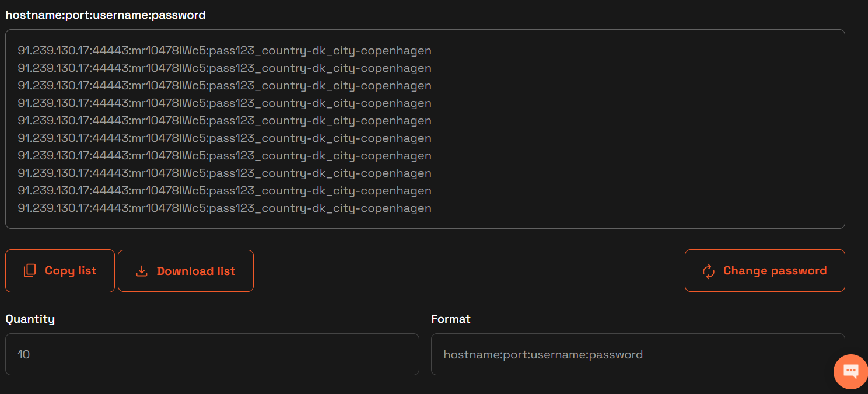Select the second proxy line in the list
Image resolution: width=868 pixels, height=394 pixels.
click(x=225, y=68)
